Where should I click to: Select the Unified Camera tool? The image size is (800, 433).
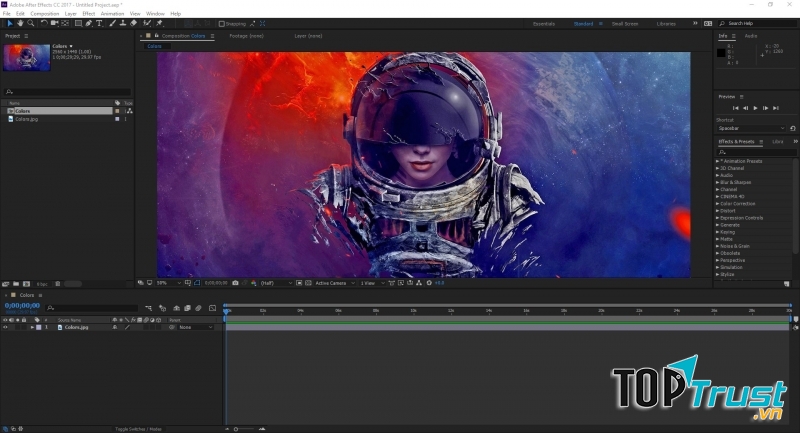point(54,23)
